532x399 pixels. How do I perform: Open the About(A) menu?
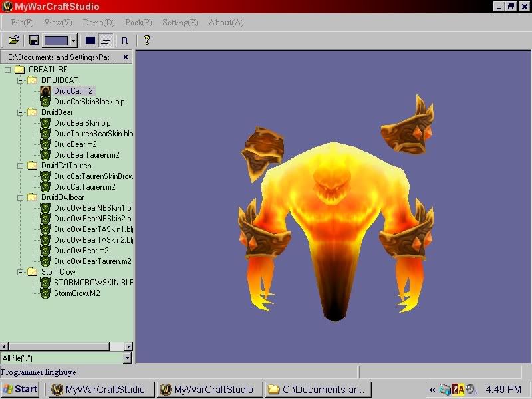point(226,23)
